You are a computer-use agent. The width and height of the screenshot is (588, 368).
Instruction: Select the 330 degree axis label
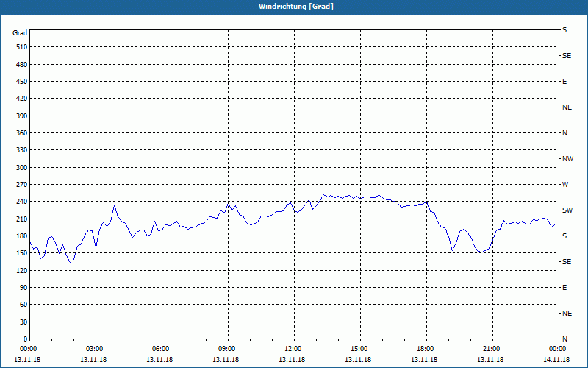22,150
